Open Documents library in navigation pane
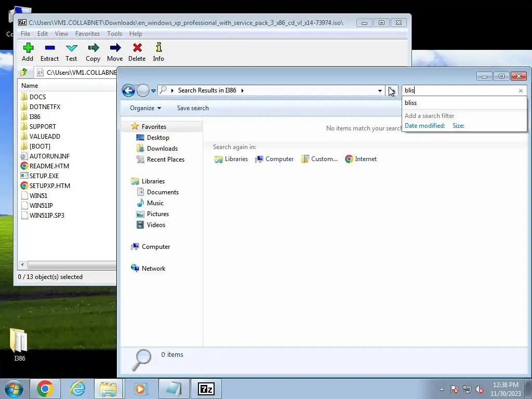Image resolution: width=532 pixels, height=399 pixels. click(157, 192)
